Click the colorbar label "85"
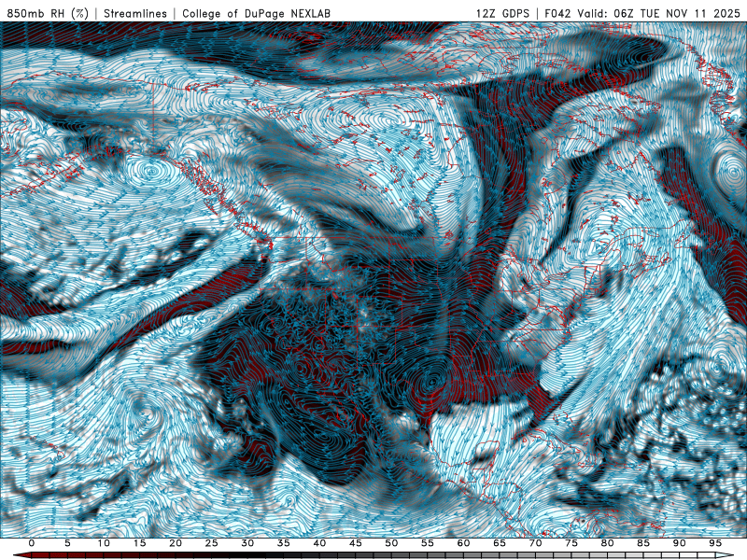Screen dimensions: 747x560 [x=643, y=543]
